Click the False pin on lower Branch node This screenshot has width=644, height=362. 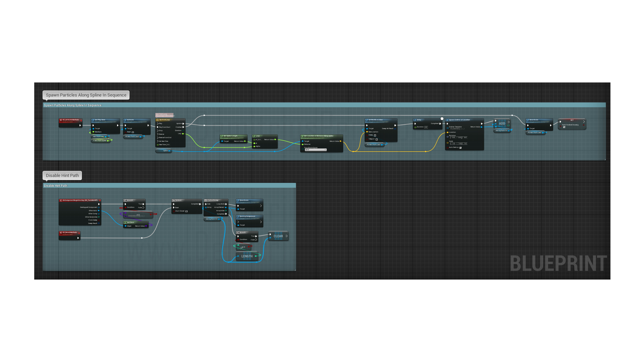click(256, 240)
